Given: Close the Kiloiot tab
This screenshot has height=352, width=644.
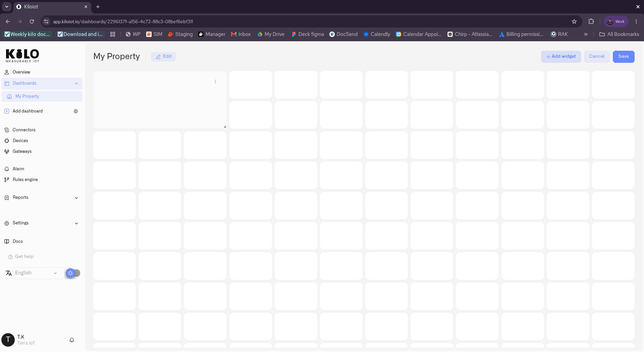Looking at the screenshot, I should click(x=86, y=7).
